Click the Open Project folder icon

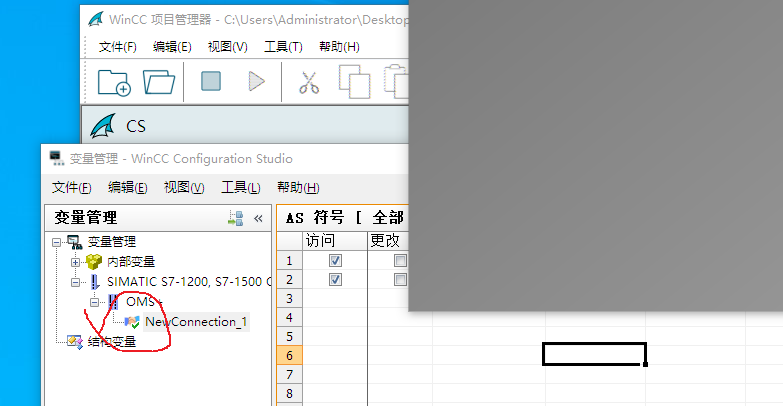pos(159,82)
